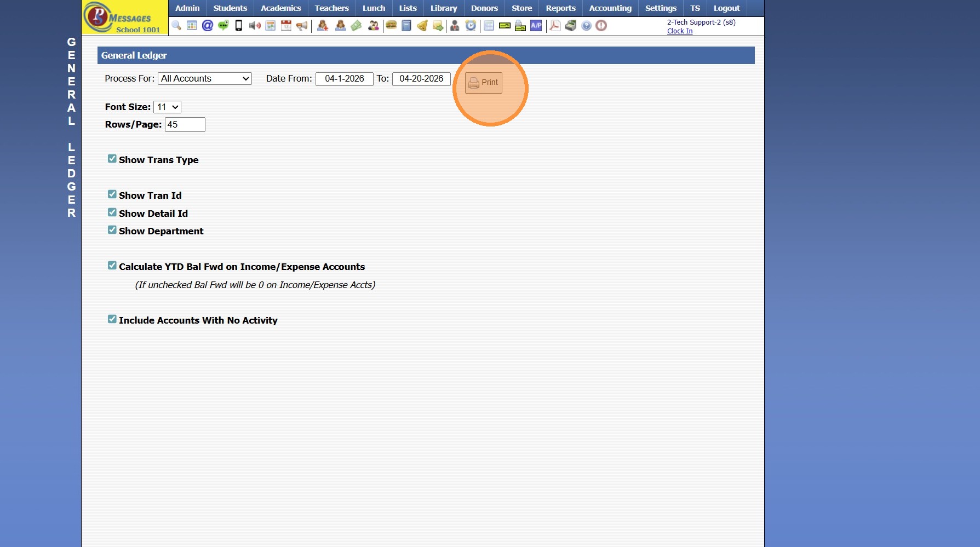Click the hamburger lunch icon

pyautogui.click(x=391, y=26)
